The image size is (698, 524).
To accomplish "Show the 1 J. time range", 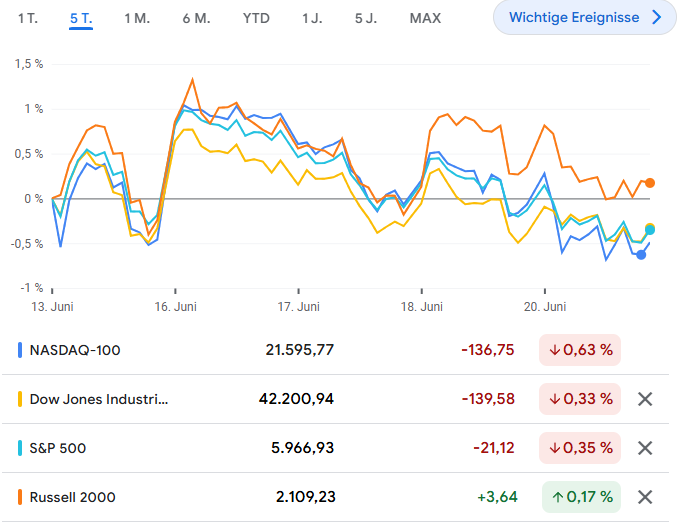I will (312, 18).
